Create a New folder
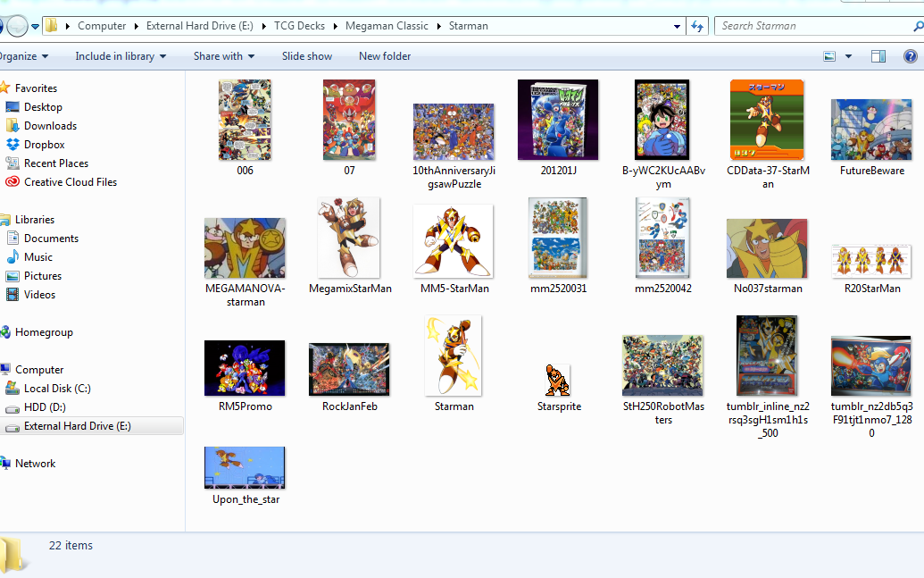Viewport: 924px width, 578px height. pyautogui.click(x=385, y=56)
